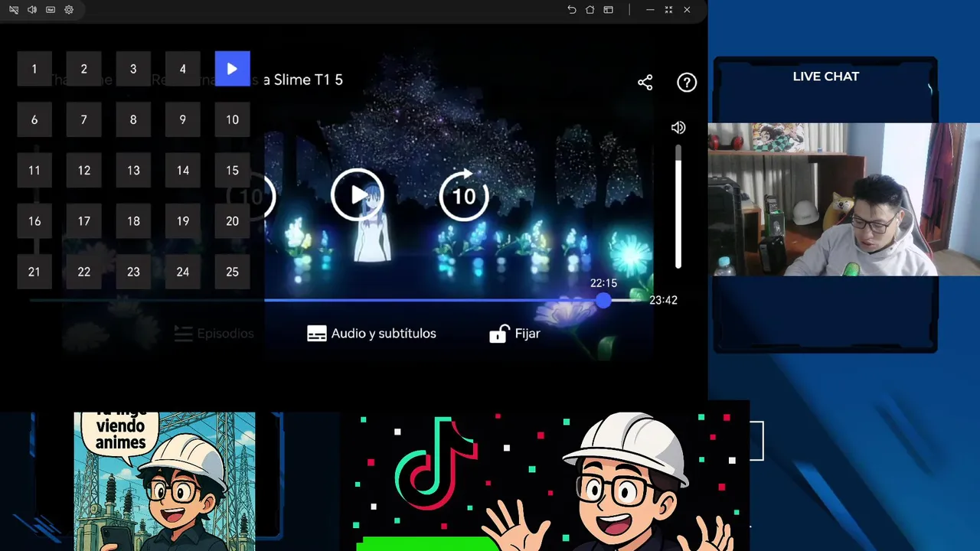Open Audio y subtítulos options
980x551 pixels.
[371, 334]
